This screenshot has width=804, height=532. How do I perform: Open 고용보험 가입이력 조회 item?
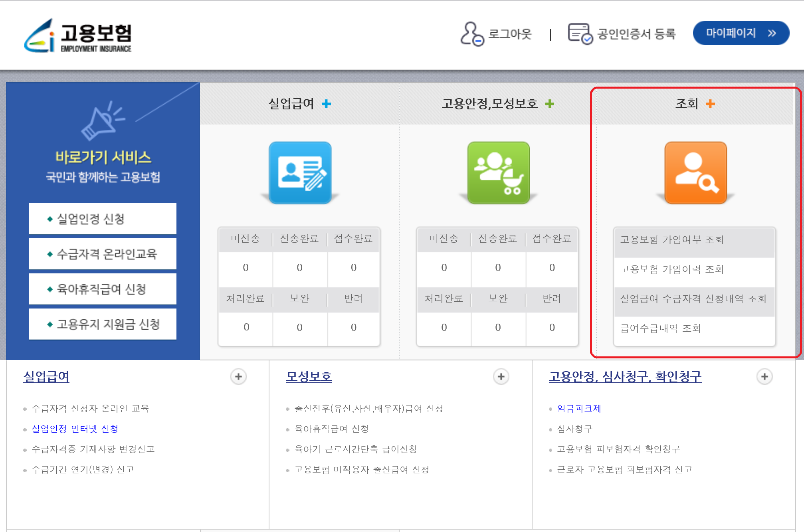pos(672,269)
